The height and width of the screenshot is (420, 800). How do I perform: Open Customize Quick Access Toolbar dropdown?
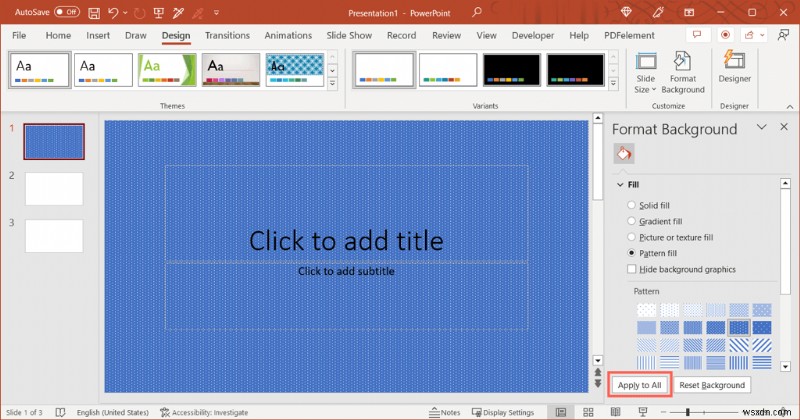[216, 13]
